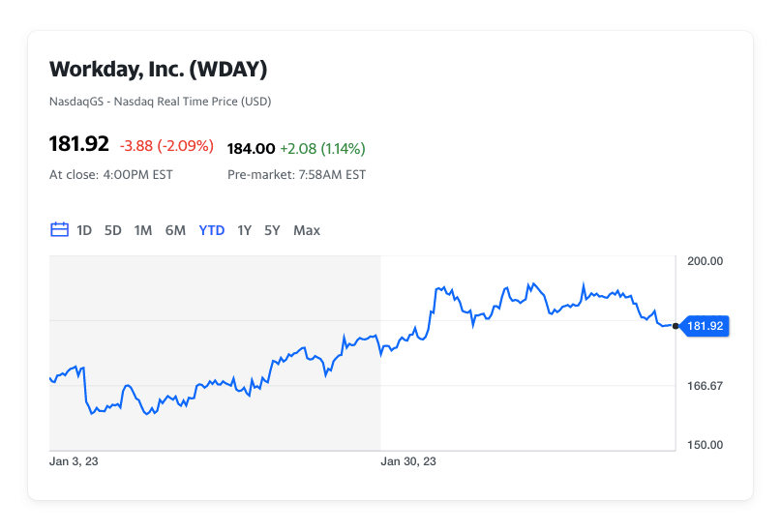
Task: Switch to the 1Y chart range
Action: click(244, 230)
